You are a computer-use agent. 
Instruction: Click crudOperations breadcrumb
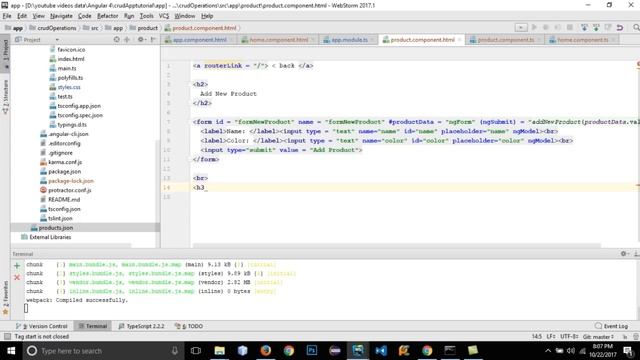(x=53, y=28)
